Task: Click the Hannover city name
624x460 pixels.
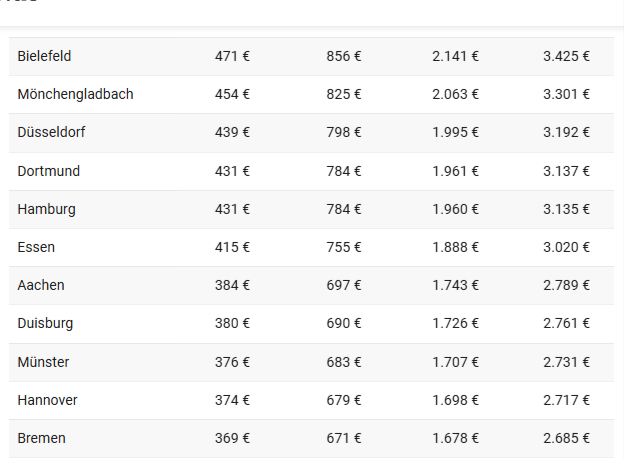Action: (47, 400)
